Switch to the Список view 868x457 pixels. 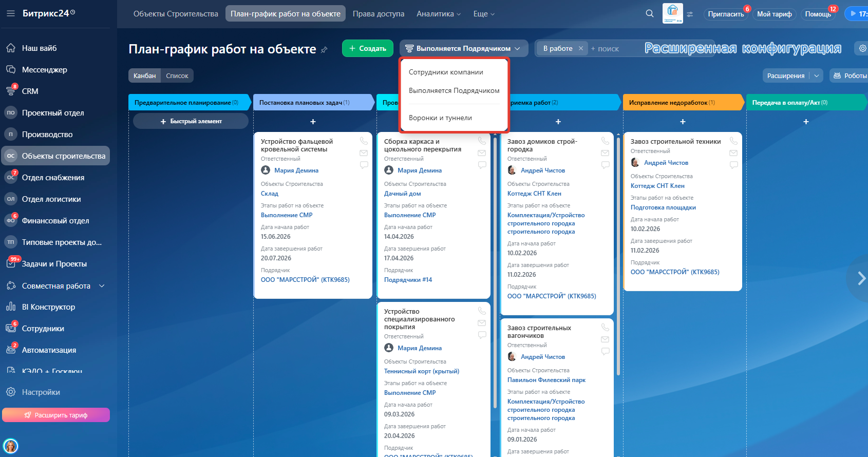tap(177, 75)
